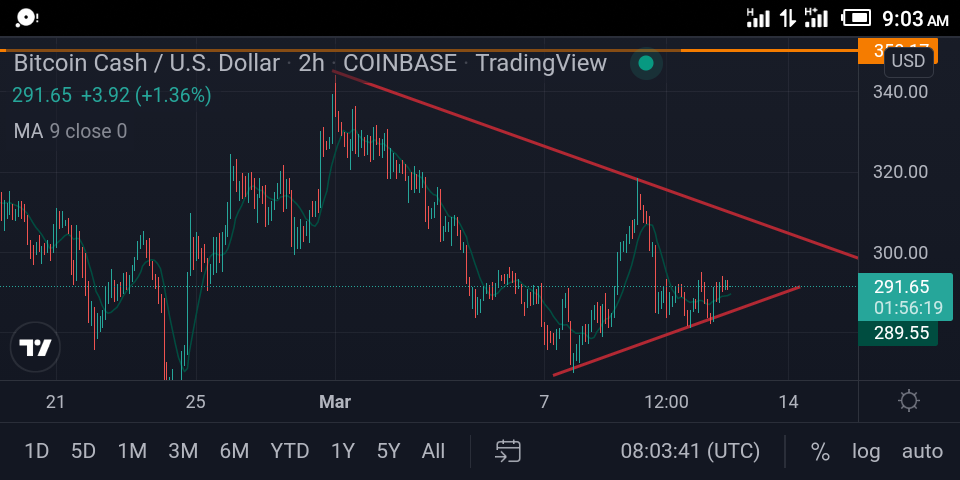Click the 21 date axis label

(55, 402)
